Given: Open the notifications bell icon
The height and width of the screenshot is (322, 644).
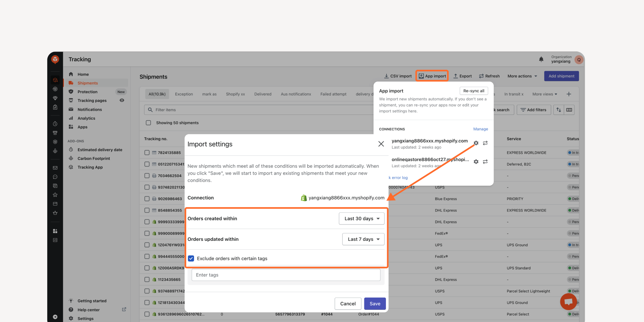Looking at the screenshot, I should pos(541,59).
